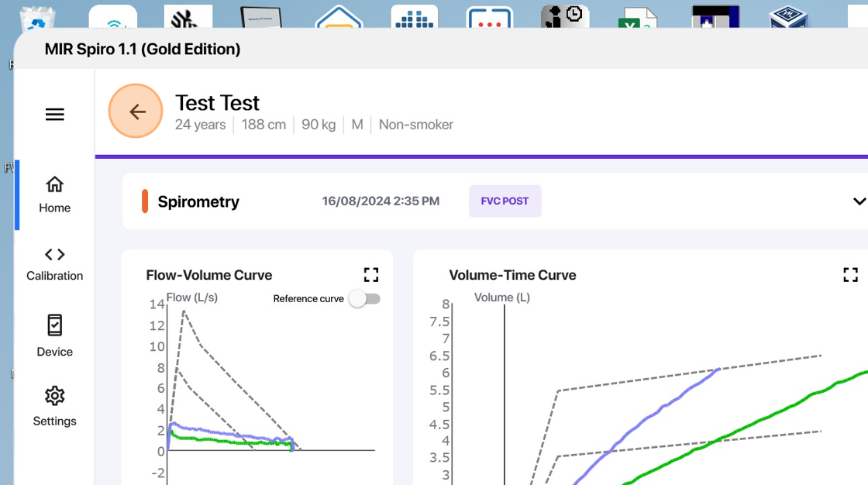Open Device in the sidebar
Screen dimensions: 868x485
[55, 336]
